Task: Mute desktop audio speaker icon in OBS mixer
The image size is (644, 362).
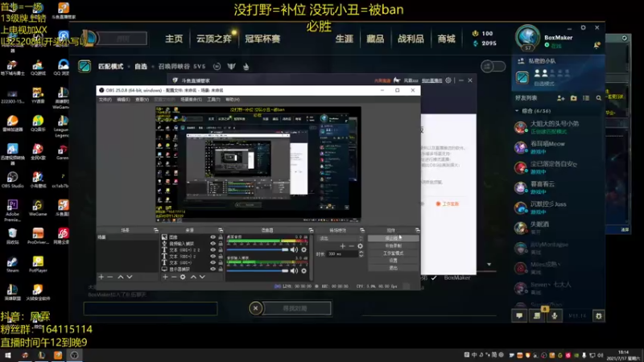Action: click(x=294, y=249)
